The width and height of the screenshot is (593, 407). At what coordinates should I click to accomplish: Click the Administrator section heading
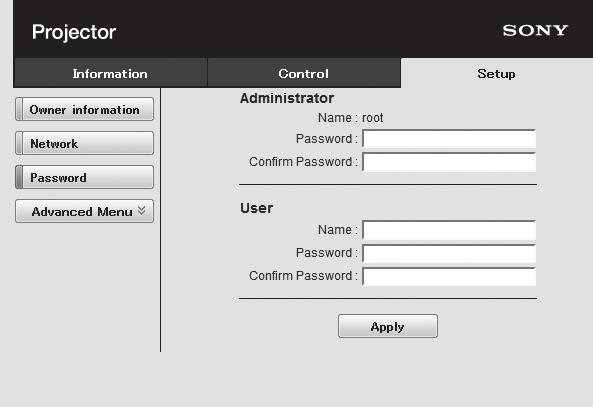click(287, 98)
